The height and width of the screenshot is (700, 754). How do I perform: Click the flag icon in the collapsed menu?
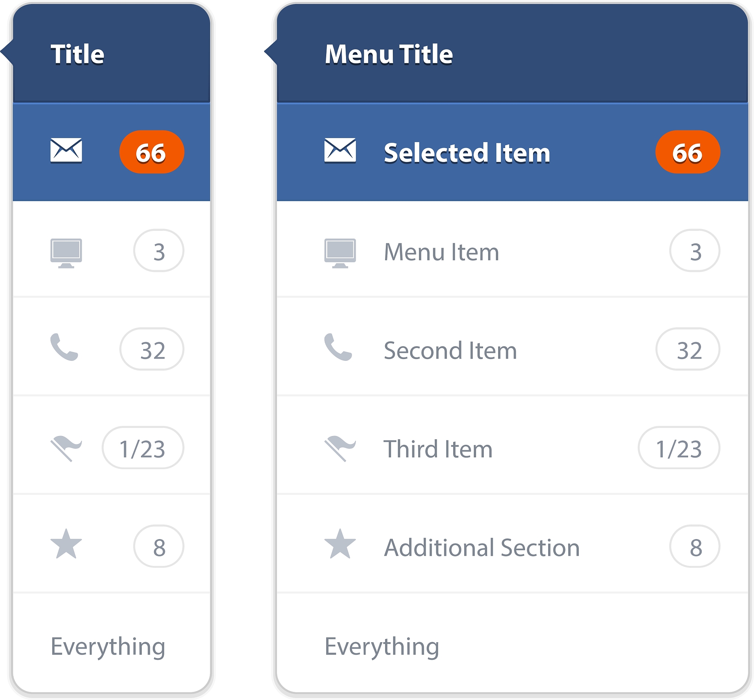click(x=66, y=448)
